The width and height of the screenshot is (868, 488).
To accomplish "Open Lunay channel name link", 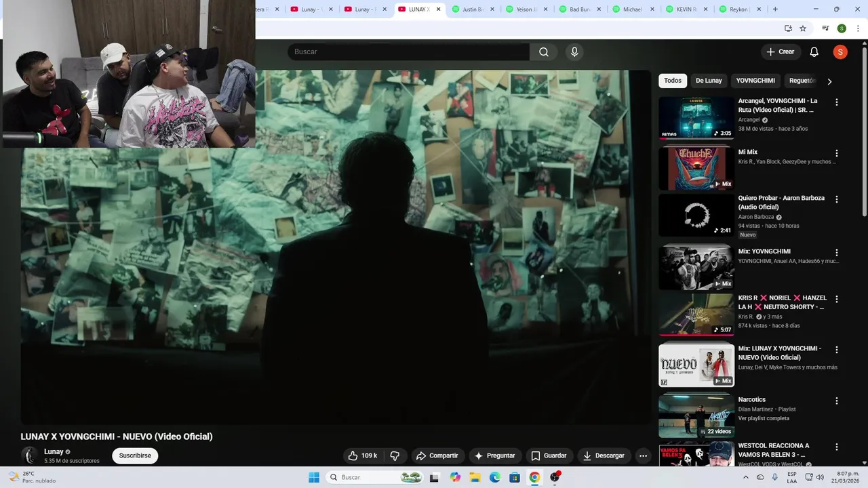I will click(x=54, y=451).
